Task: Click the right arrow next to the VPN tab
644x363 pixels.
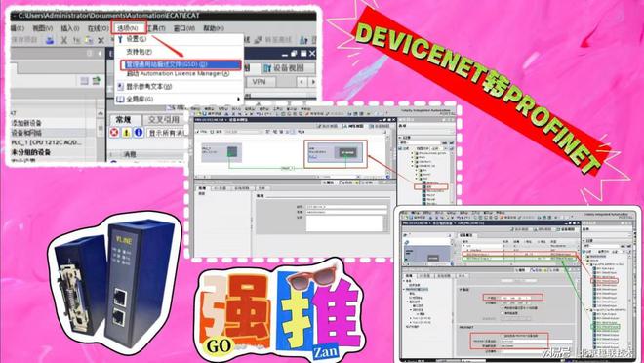Action: [313, 82]
